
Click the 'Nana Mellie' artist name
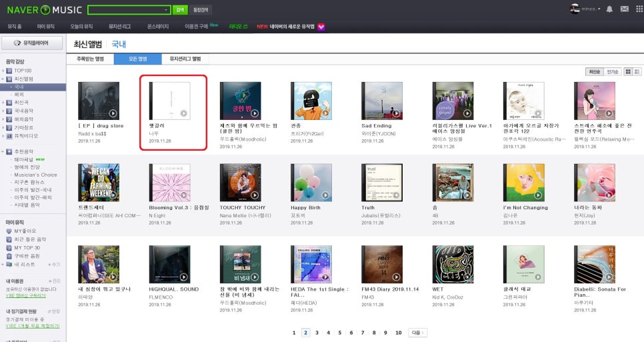pos(245,215)
